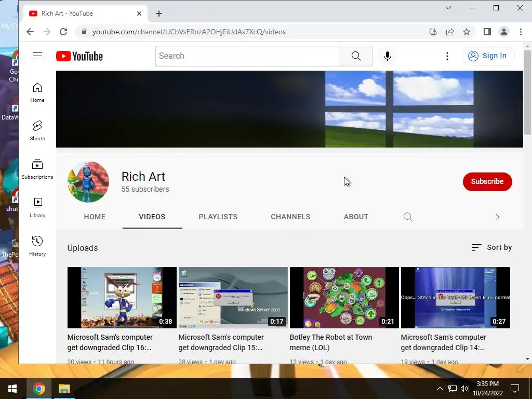Search within the channel using magnifier icon
The image size is (532, 399).
point(408,217)
